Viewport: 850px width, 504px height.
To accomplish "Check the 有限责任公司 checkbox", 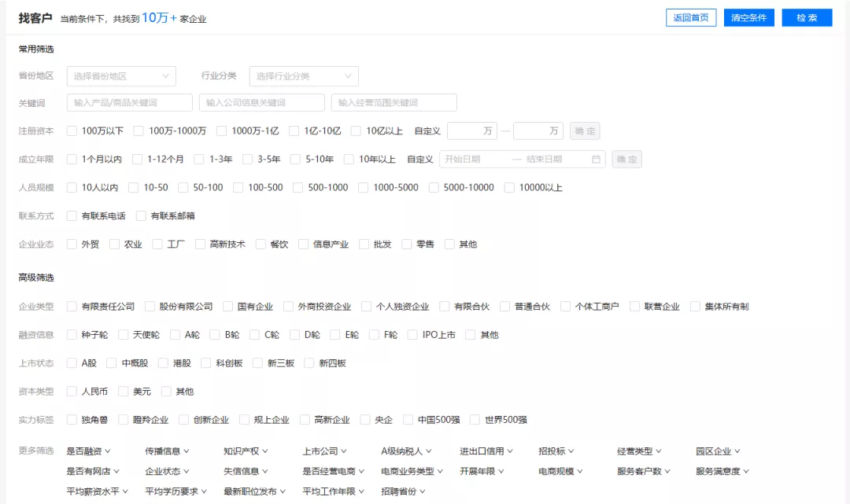I will click(72, 307).
